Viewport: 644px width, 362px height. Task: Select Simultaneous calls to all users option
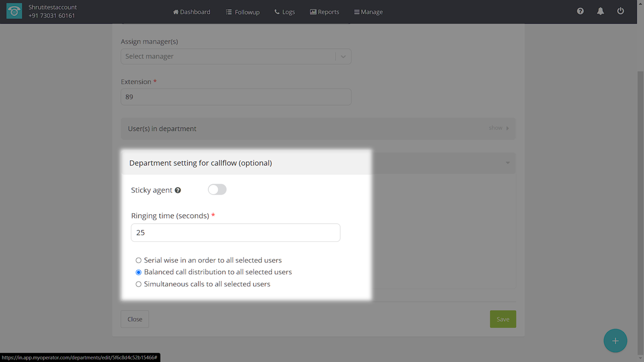point(139,284)
